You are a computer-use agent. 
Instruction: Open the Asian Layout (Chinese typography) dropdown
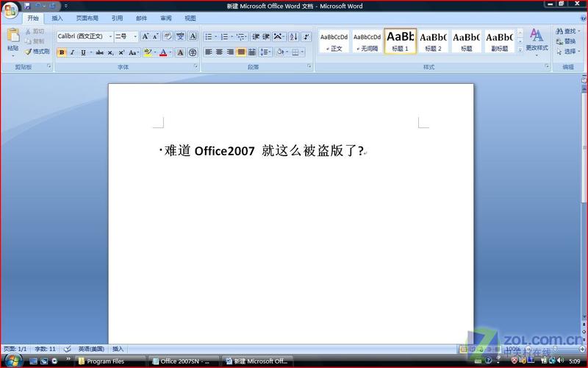tap(279, 36)
